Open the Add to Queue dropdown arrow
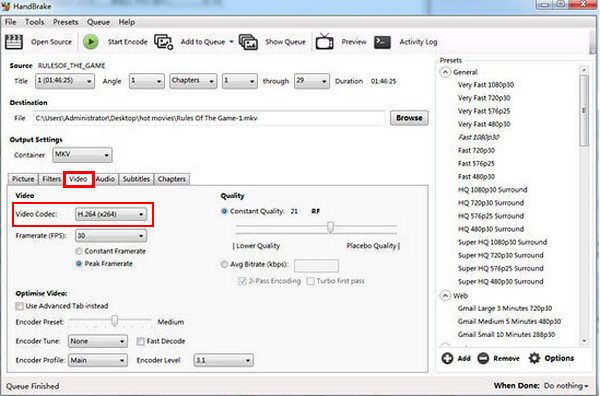Image resolution: width=600 pixels, height=396 pixels. point(231,42)
